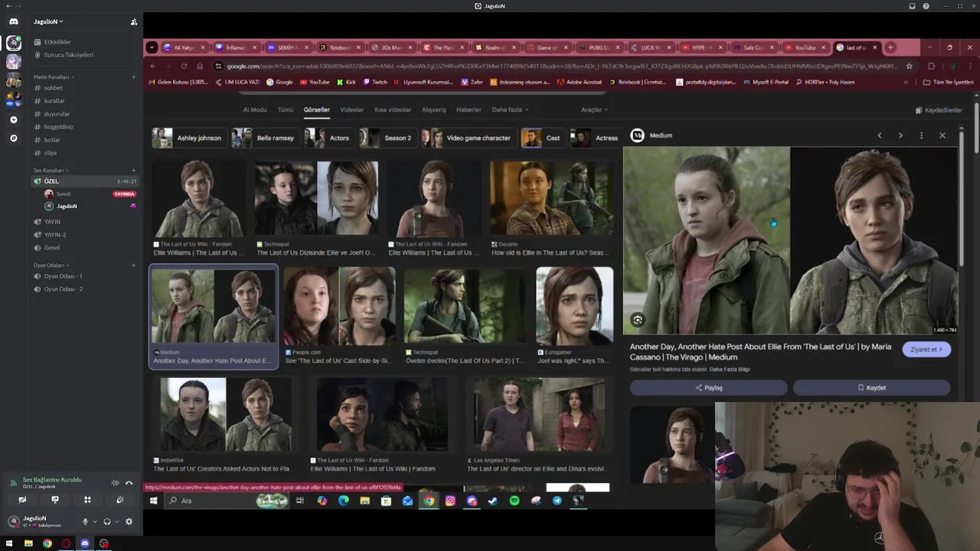
Task: Open soundboard icon in voice panel
Action: pyautogui.click(x=120, y=500)
